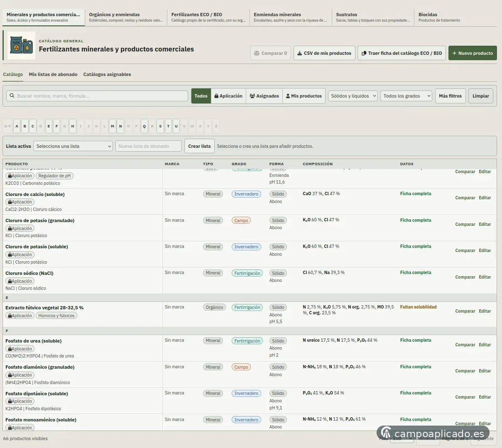Edit Extracto fúlvico vegetal 28-32,5 %
The height and width of the screenshot is (448, 502).
pos(485,311)
